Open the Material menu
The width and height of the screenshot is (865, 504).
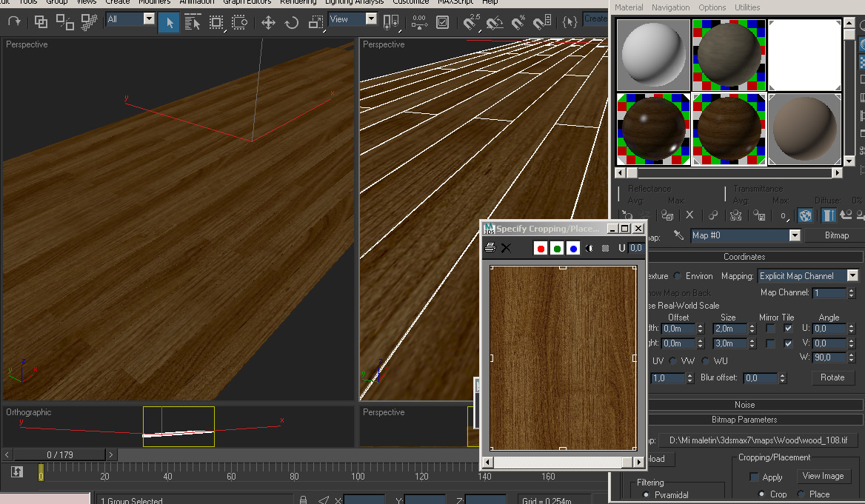(x=629, y=7)
